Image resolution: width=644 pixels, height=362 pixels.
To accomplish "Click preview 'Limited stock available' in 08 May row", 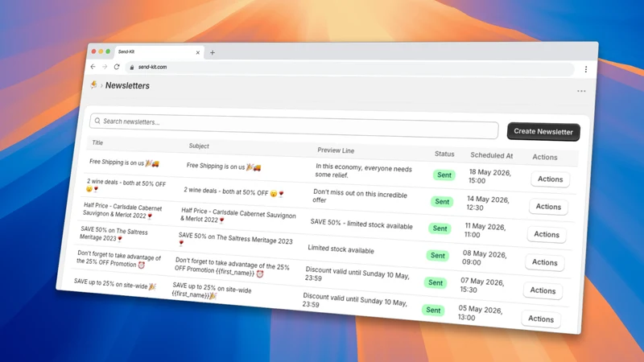I will tap(341, 249).
